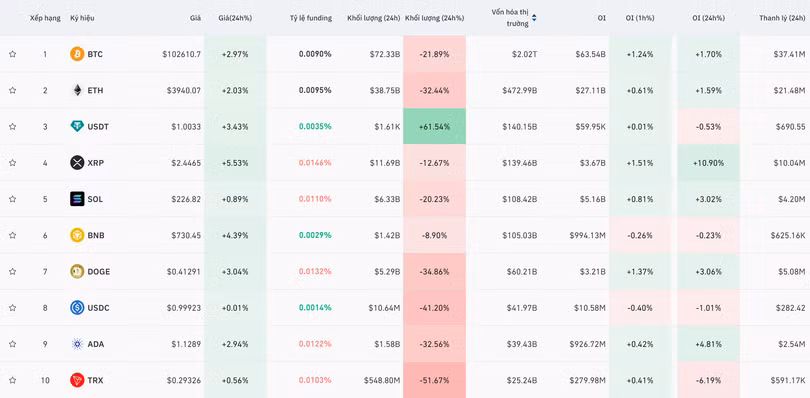Click SOL market cap $108.42B

point(520,199)
